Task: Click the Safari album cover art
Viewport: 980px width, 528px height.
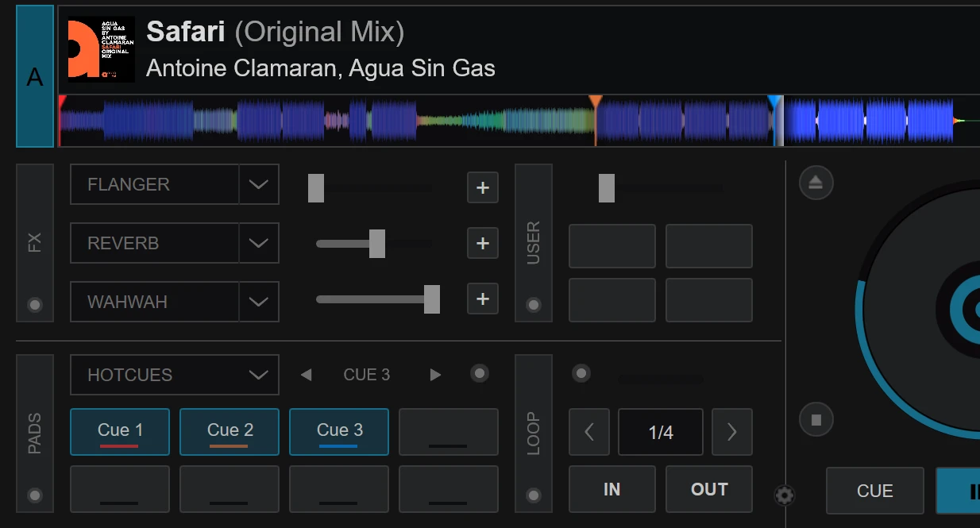Action: (101, 49)
